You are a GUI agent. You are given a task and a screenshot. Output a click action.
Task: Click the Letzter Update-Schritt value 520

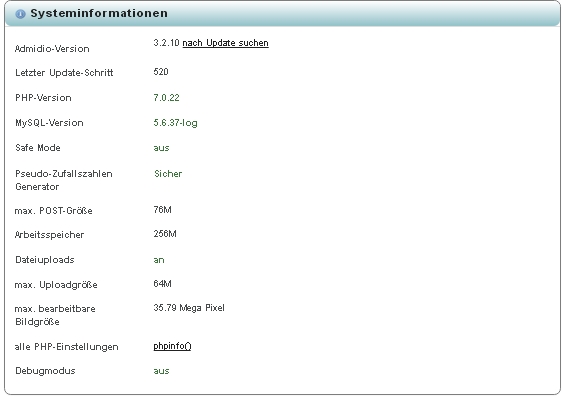161,72
